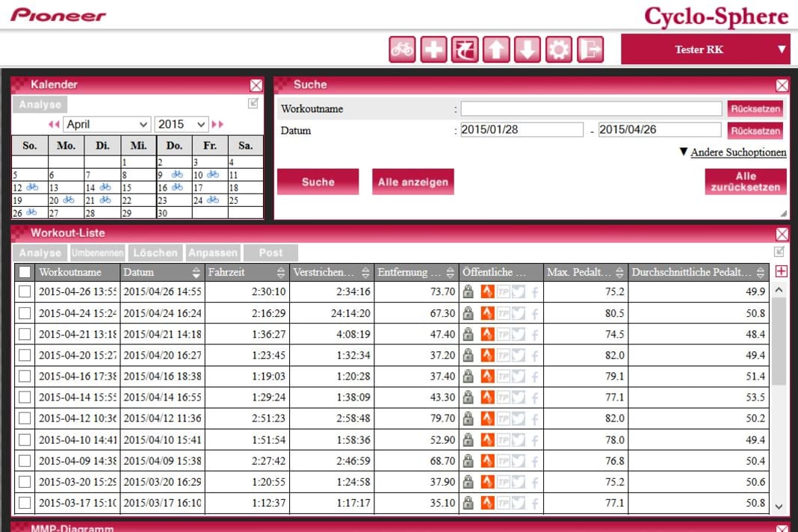
Task: Expand the Tester RK user menu
Action: coord(705,50)
